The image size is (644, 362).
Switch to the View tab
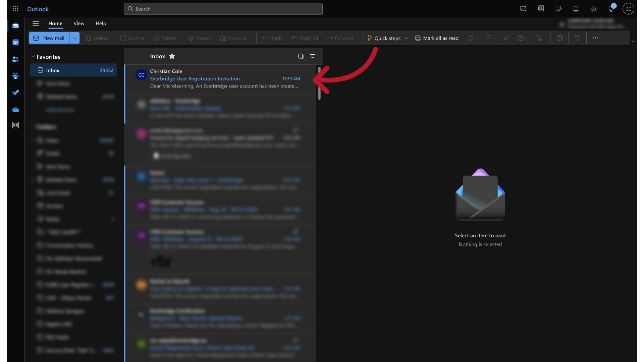pyautogui.click(x=79, y=23)
